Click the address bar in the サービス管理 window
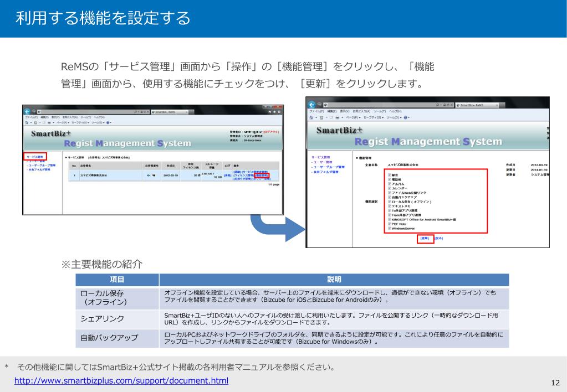The width and height of the screenshot is (567, 392). coord(94,112)
